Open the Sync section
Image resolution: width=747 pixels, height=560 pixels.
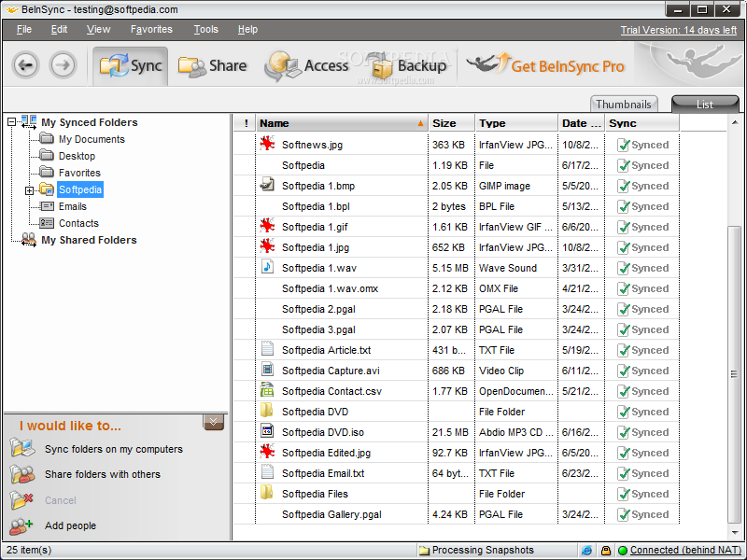[x=131, y=65]
